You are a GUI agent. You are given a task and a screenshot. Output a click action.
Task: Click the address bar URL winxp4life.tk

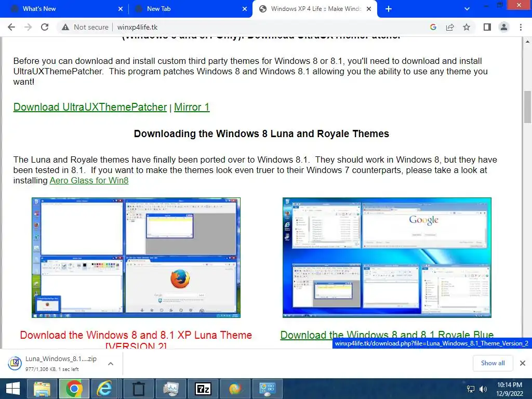click(137, 27)
